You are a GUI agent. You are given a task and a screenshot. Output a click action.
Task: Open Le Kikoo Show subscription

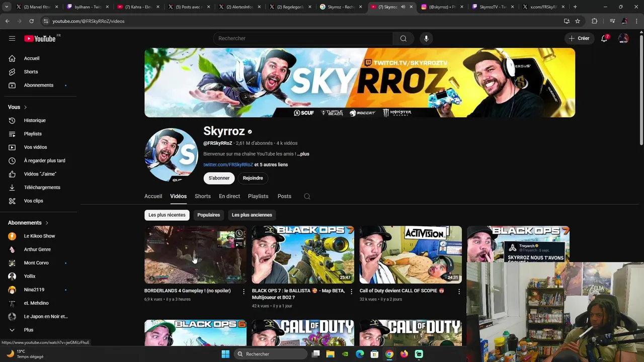[x=38, y=236]
